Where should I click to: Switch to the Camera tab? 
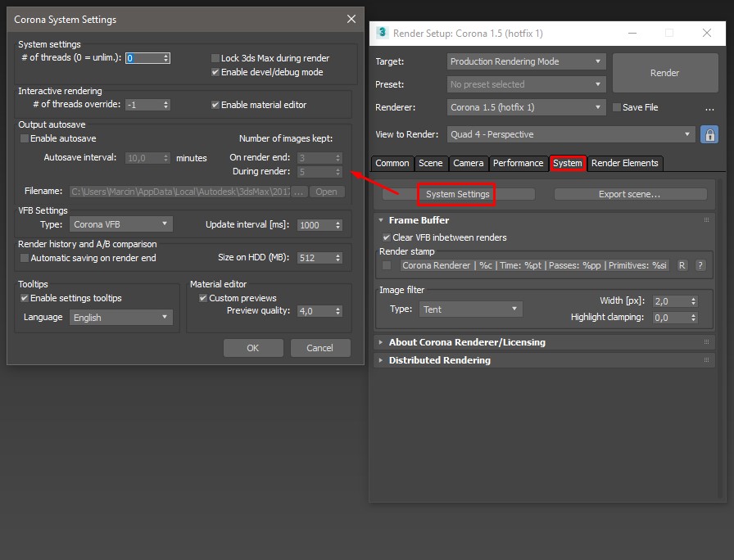pyautogui.click(x=468, y=163)
